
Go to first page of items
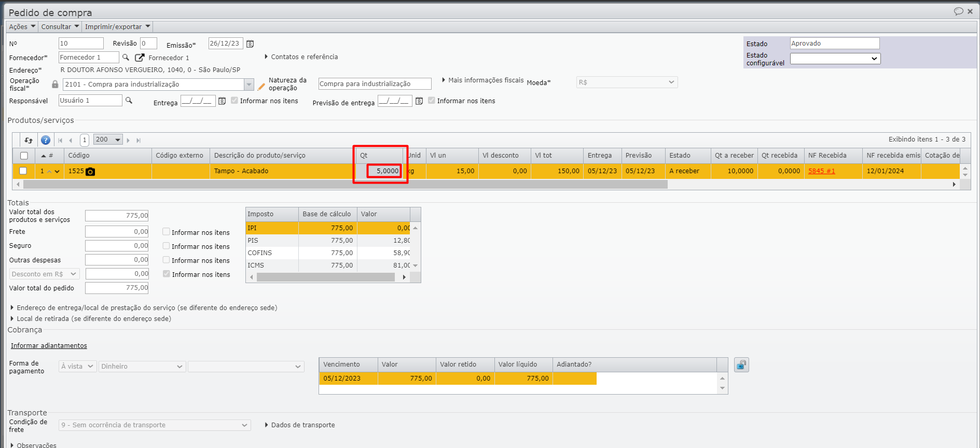(x=61, y=140)
